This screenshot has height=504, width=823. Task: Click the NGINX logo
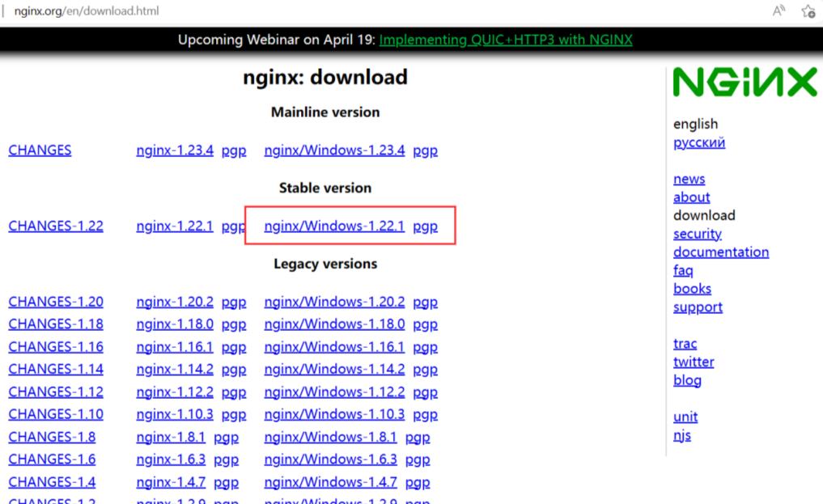tap(745, 82)
